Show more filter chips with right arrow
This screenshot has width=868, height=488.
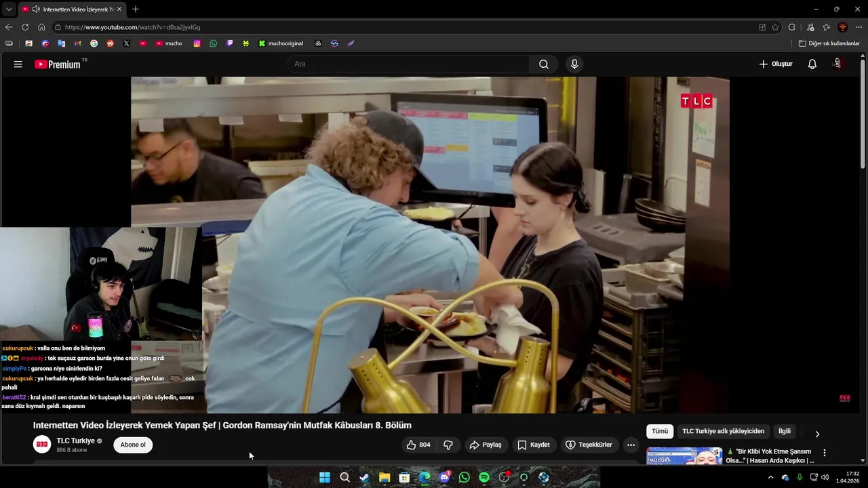(817, 434)
